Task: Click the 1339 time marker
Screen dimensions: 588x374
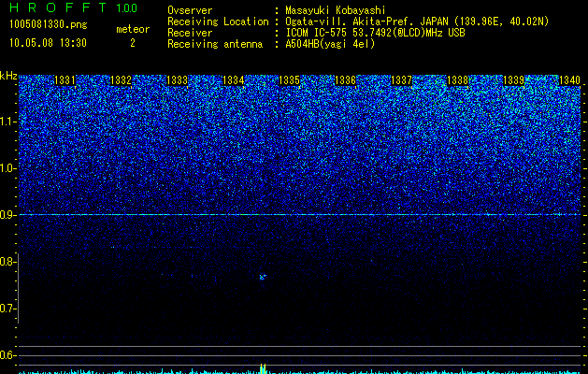Action: tap(514, 80)
